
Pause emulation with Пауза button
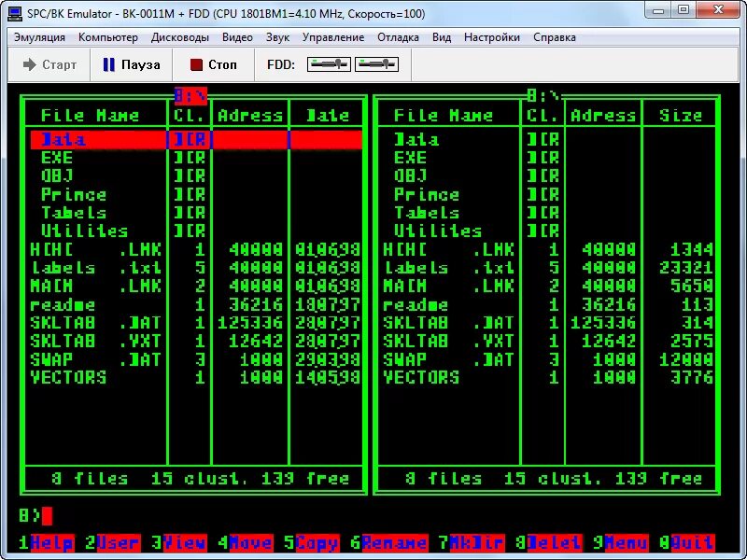132,64
